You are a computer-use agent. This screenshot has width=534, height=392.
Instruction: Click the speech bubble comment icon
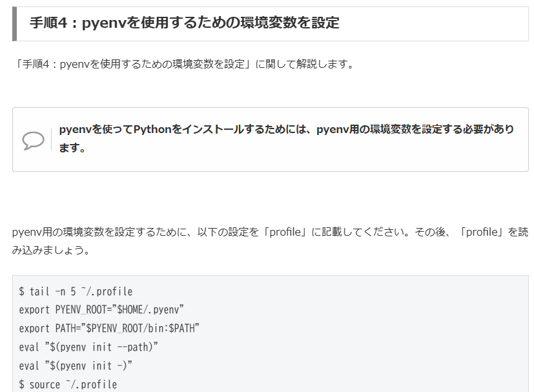pyautogui.click(x=33, y=139)
